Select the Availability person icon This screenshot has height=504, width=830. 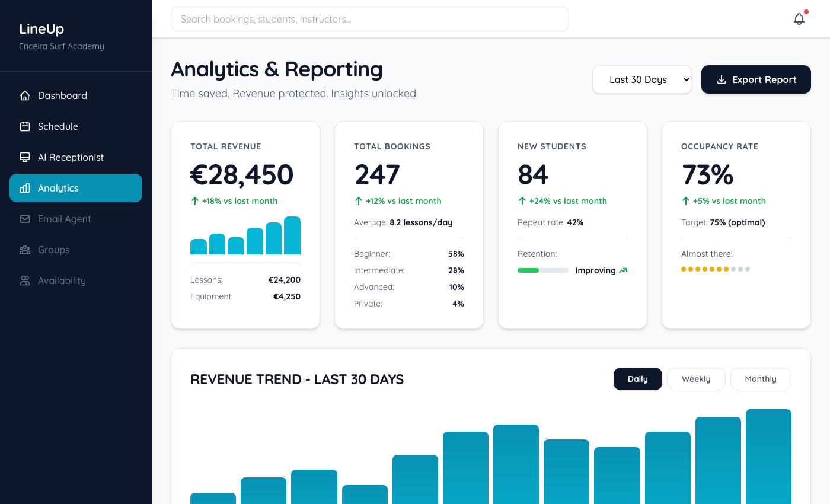(x=24, y=280)
